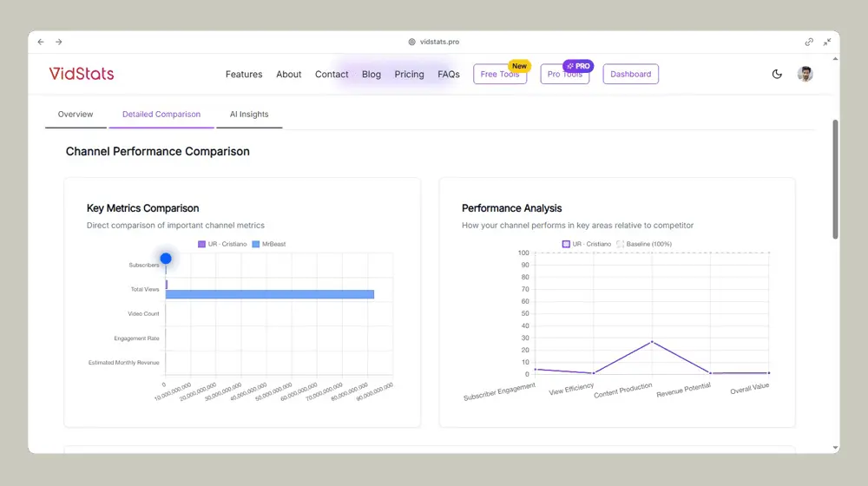Open the user profile avatar

[805, 74]
